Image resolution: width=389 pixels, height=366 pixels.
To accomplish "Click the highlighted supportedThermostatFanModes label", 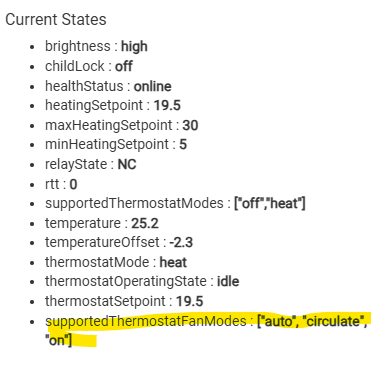I will (x=146, y=321).
